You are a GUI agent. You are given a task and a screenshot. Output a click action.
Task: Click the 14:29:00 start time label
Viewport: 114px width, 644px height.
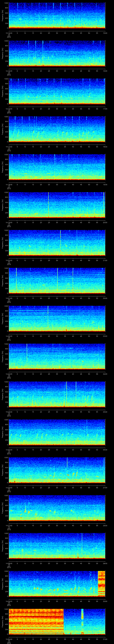tap(9, 601)
